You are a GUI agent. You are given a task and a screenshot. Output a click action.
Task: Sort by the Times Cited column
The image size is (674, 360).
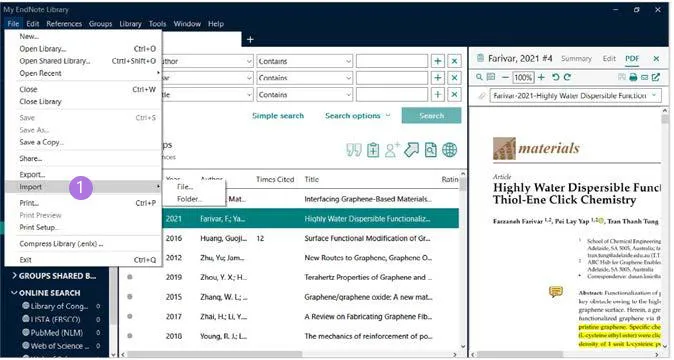tap(275, 179)
